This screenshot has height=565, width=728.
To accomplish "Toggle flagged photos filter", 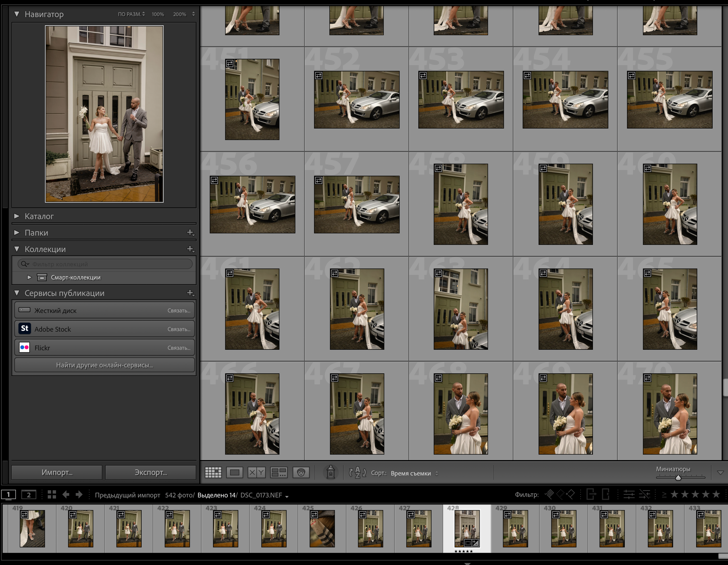I will (x=549, y=494).
